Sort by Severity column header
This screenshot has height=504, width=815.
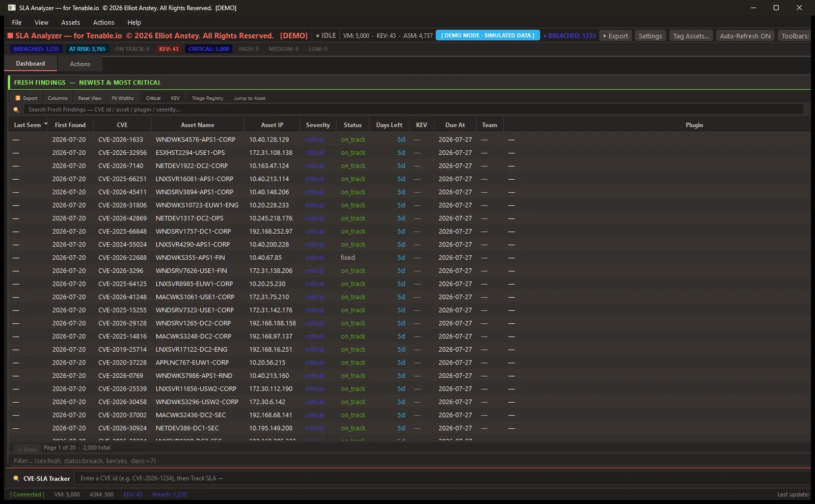click(x=318, y=125)
